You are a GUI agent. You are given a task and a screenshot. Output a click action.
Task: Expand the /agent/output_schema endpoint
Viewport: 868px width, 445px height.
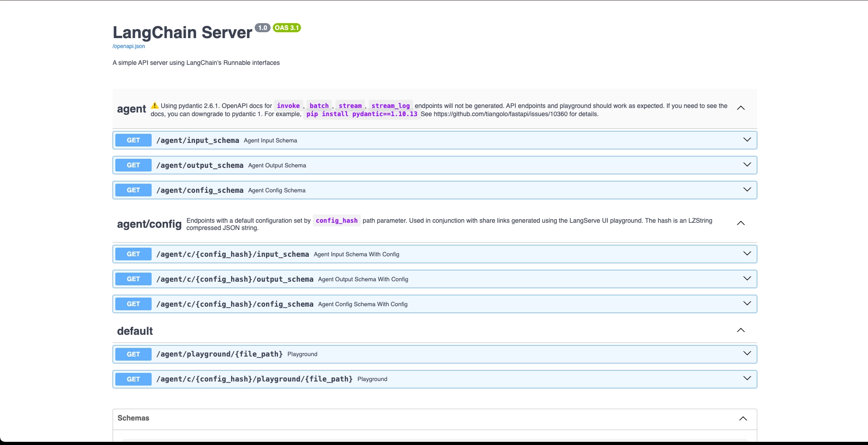(x=747, y=165)
